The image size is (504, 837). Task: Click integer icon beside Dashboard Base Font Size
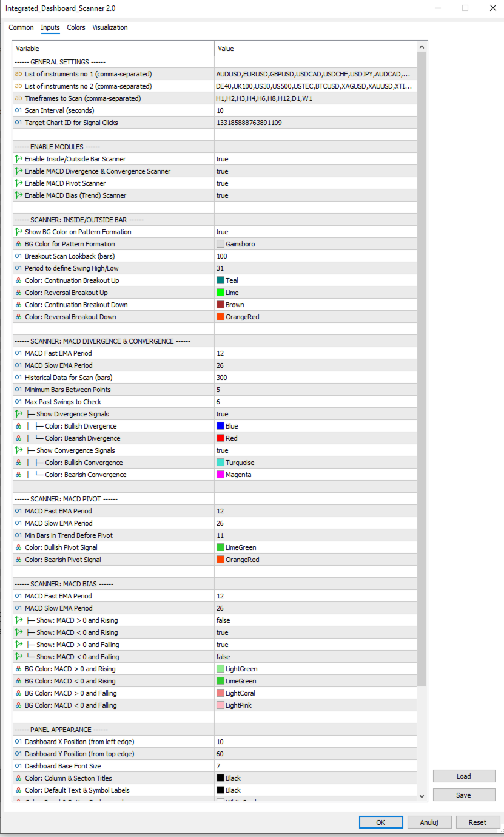tap(18, 766)
